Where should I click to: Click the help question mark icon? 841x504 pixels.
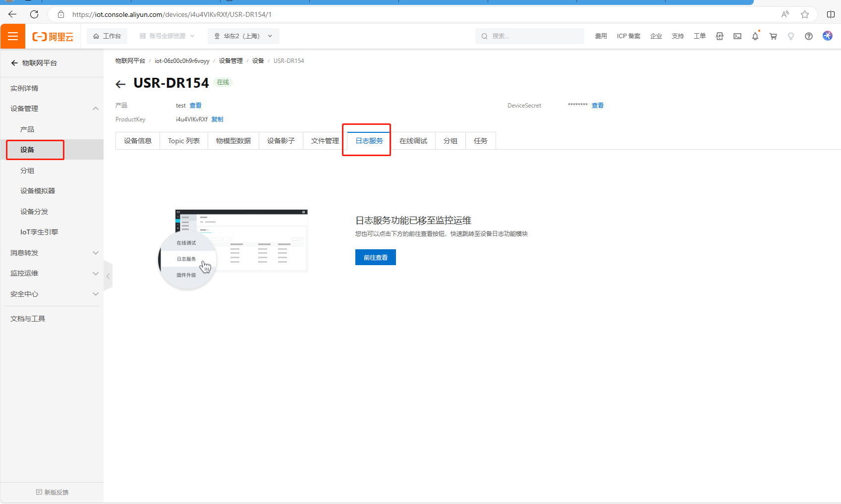pyautogui.click(x=809, y=36)
